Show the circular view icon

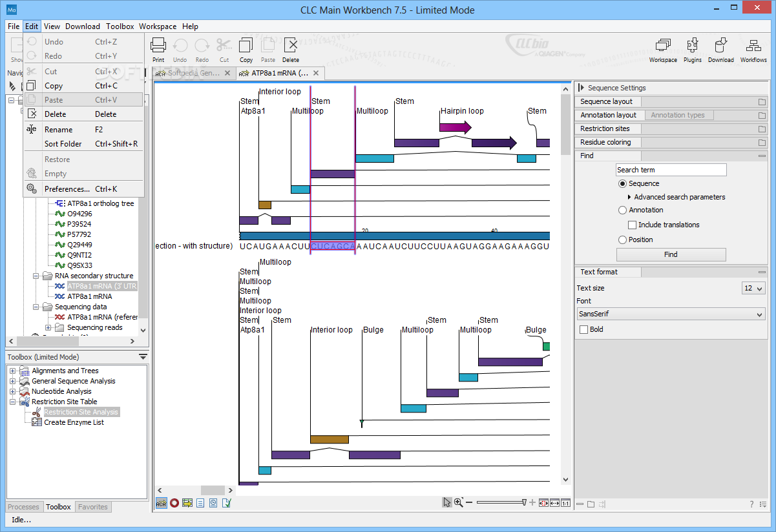[174, 503]
